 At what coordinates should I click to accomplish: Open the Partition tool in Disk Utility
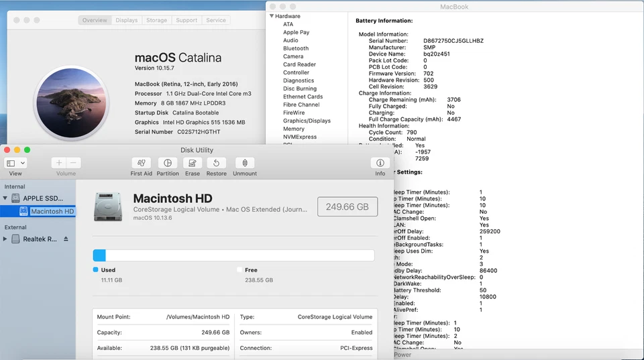168,163
